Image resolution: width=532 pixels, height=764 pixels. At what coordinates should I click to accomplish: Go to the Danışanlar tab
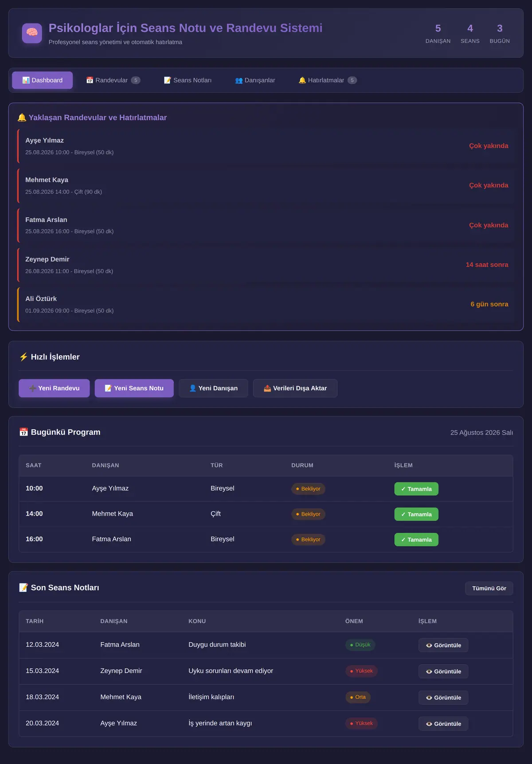point(255,80)
